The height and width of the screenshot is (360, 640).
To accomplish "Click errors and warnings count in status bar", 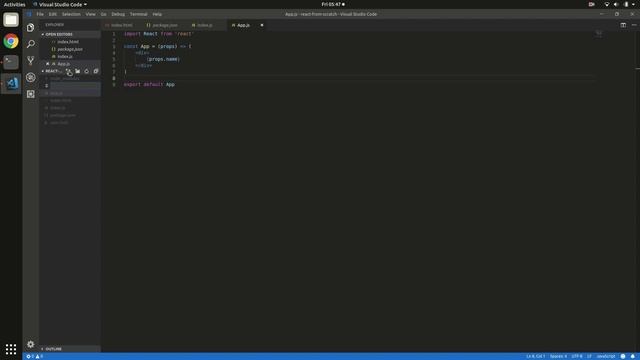I will point(35,356).
